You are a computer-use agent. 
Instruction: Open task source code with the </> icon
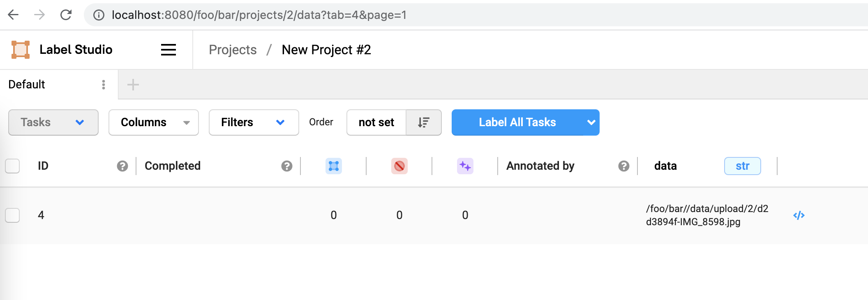(x=799, y=215)
